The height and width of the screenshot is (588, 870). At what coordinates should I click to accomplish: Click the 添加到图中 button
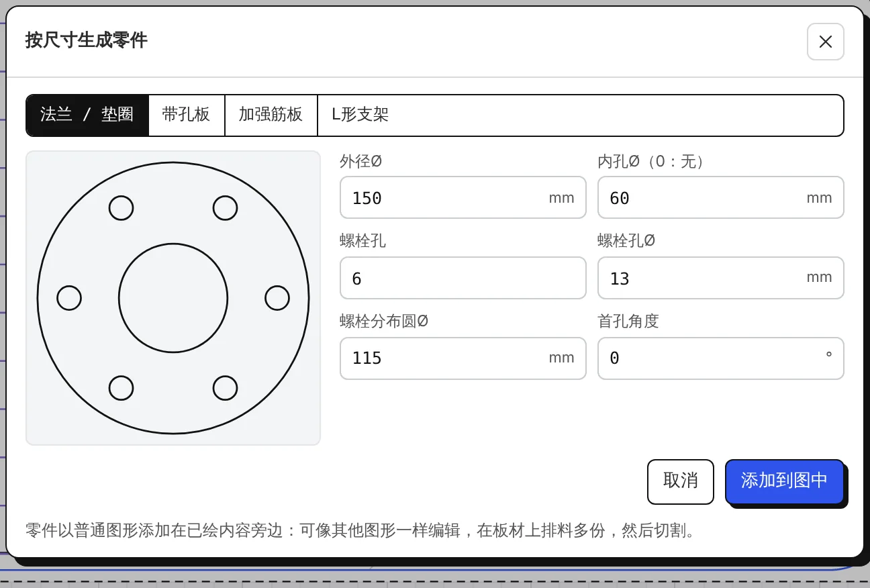784,481
